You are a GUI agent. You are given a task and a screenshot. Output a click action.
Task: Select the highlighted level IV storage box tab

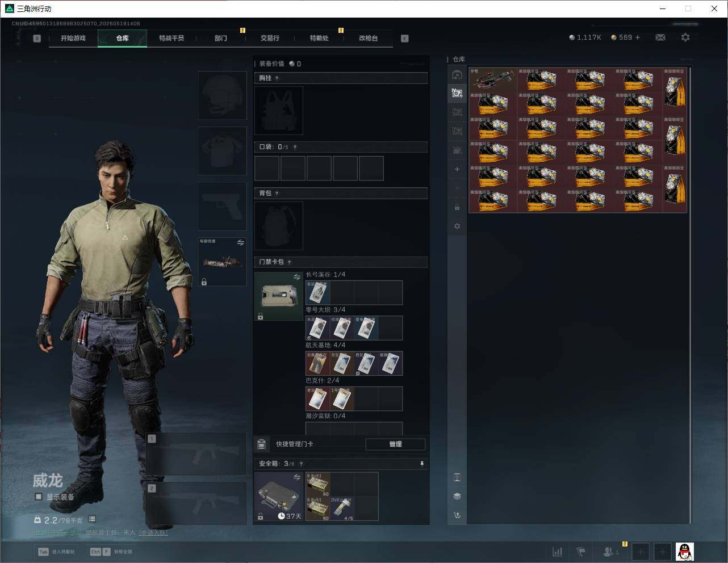point(457,94)
